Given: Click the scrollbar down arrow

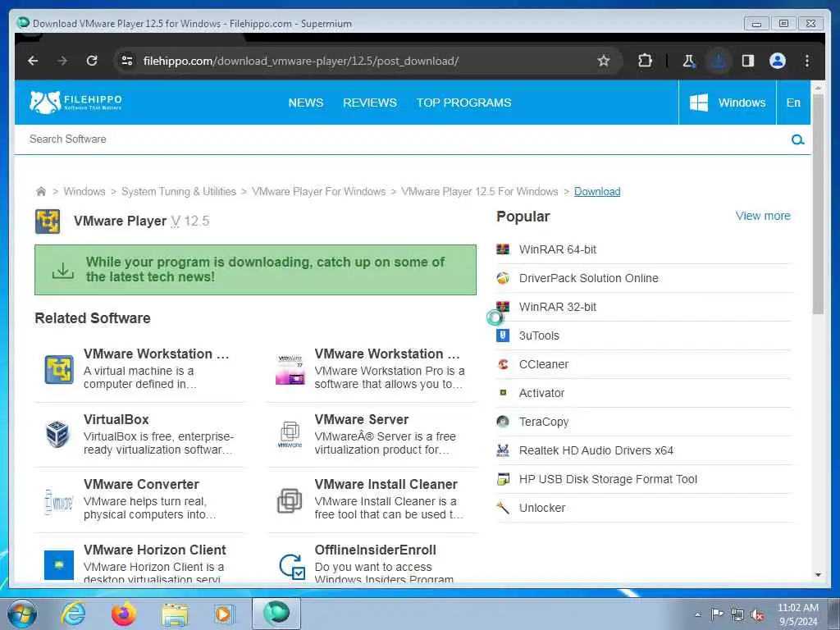Looking at the screenshot, I should point(818,575).
